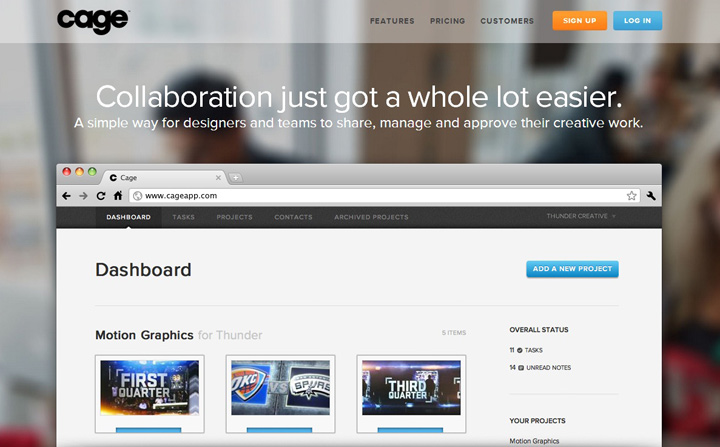Select the Cage browser tab
The image size is (720, 447).
point(163,177)
